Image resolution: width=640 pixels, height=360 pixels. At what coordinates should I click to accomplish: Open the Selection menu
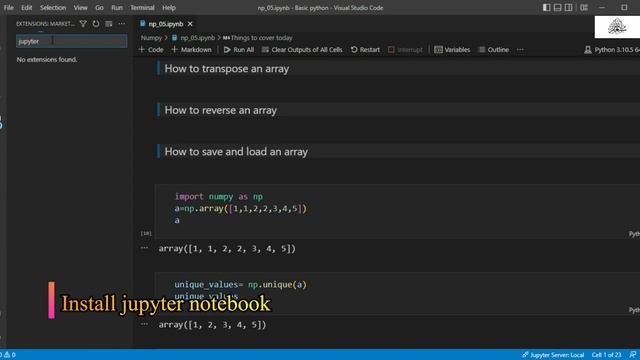53,8
